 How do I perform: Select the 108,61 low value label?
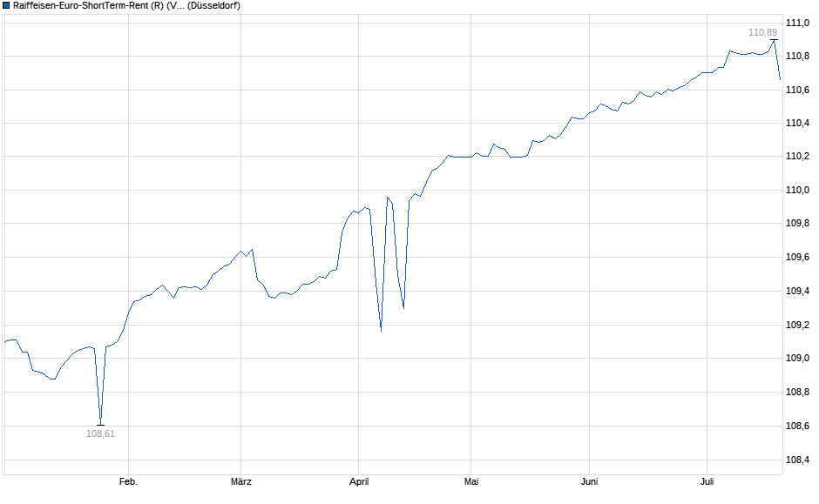(100, 433)
